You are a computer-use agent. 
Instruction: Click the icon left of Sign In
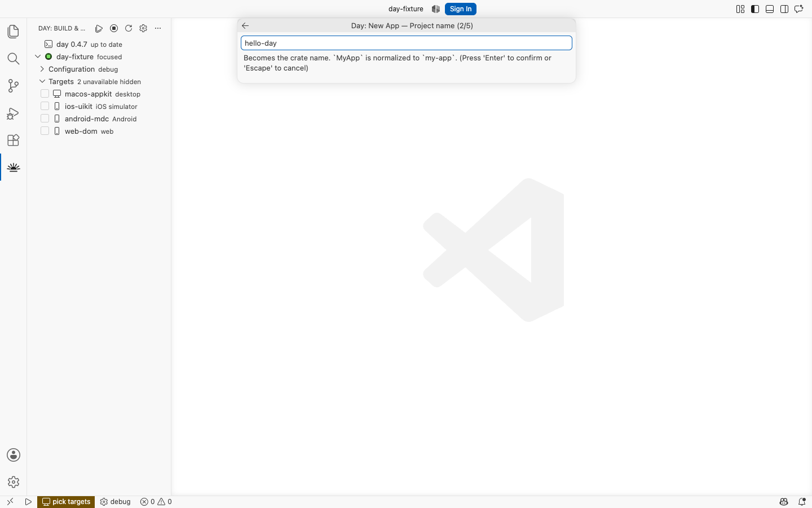coord(436,9)
